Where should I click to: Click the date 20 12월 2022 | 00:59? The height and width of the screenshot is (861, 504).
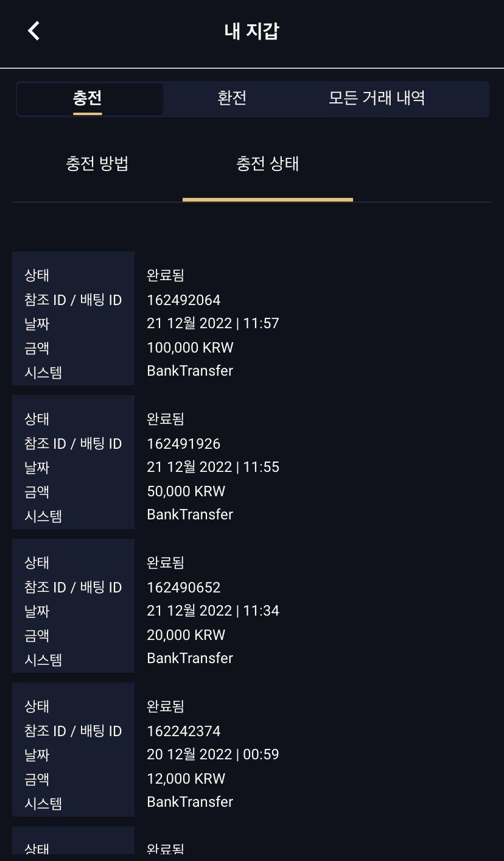(213, 754)
